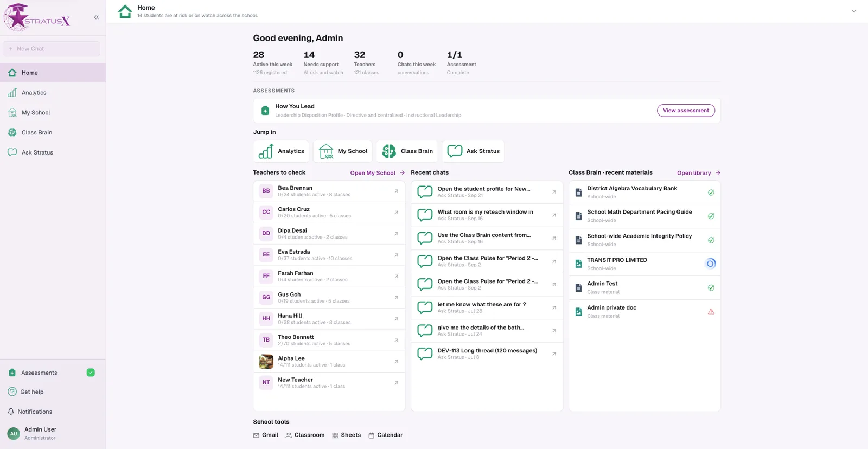Select the Eva Estrada teacher row

tap(329, 255)
